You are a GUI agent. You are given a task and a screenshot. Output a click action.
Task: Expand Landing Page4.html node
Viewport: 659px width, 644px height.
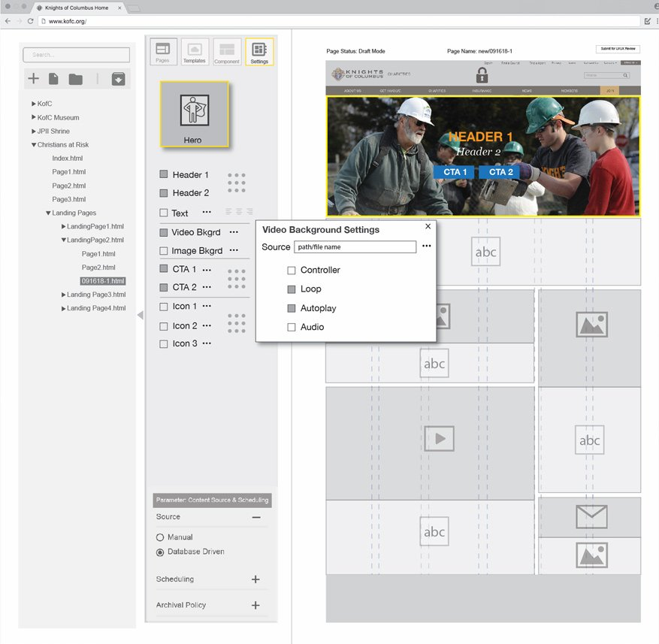coord(63,308)
